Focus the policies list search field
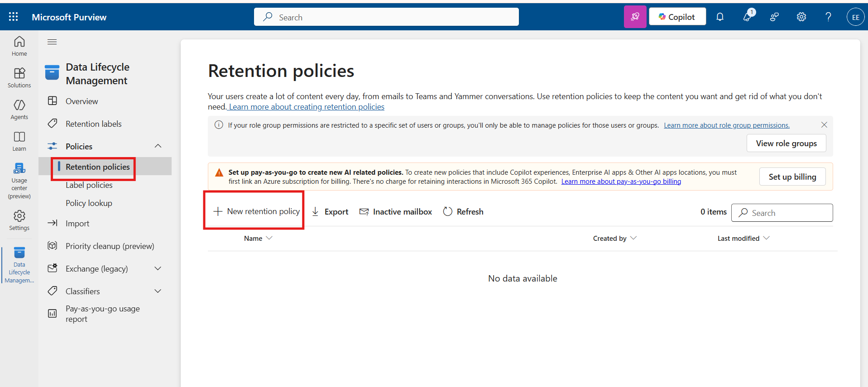Viewport: 868px width, 387px height. click(782, 213)
